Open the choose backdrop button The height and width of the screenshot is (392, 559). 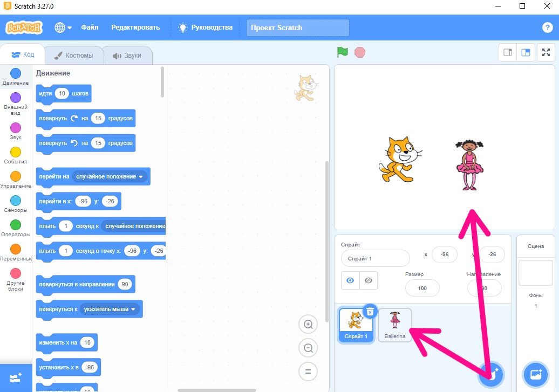coord(535,374)
